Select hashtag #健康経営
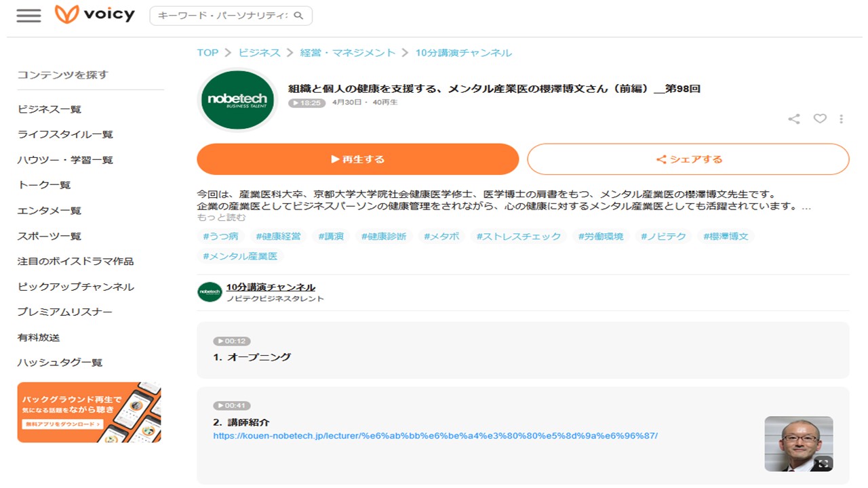The height and width of the screenshot is (488, 868). pyautogui.click(x=278, y=237)
